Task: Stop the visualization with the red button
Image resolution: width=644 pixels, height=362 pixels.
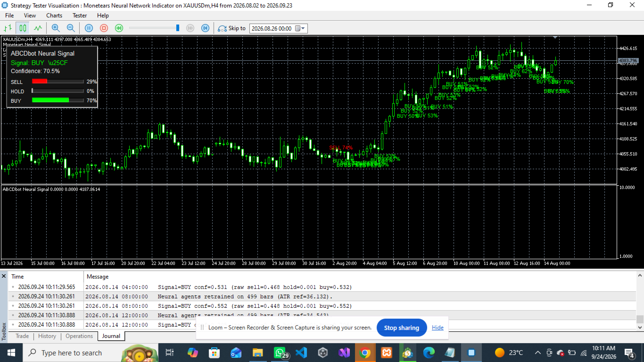Action: (104, 28)
